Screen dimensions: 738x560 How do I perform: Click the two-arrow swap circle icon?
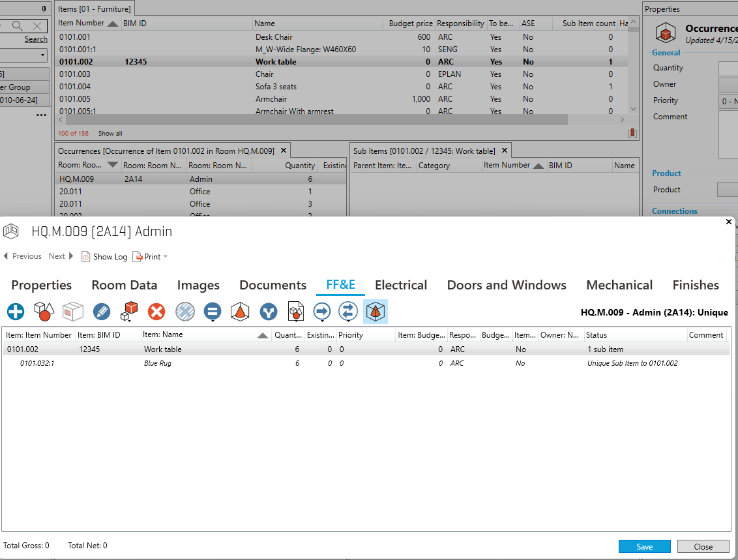(x=348, y=312)
